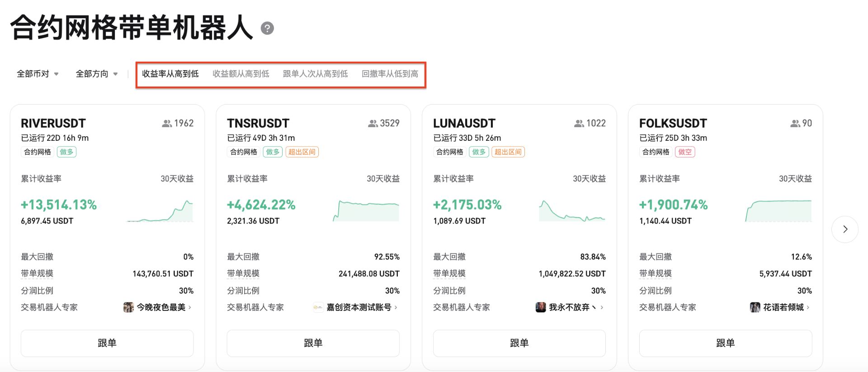The height and width of the screenshot is (372, 868).
Task: Click 做多 tag on LUNAUSDT card
Action: click(479, 152)
